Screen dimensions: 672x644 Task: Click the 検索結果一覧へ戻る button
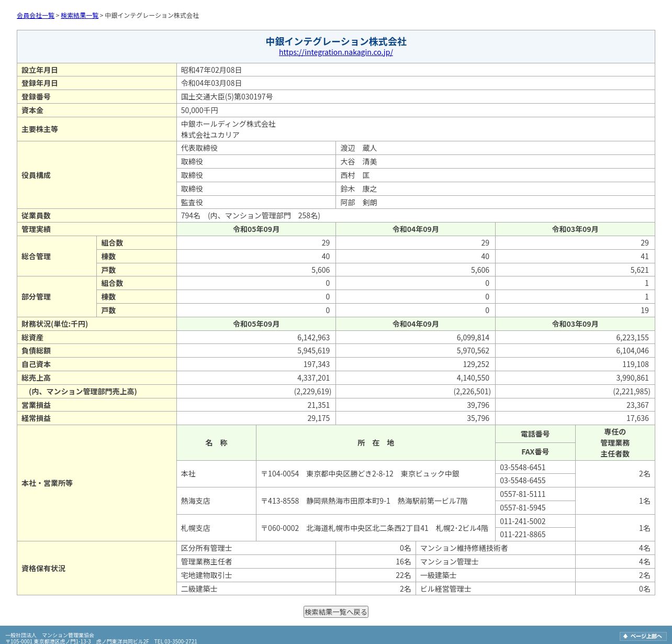click(x=336, y=612)
